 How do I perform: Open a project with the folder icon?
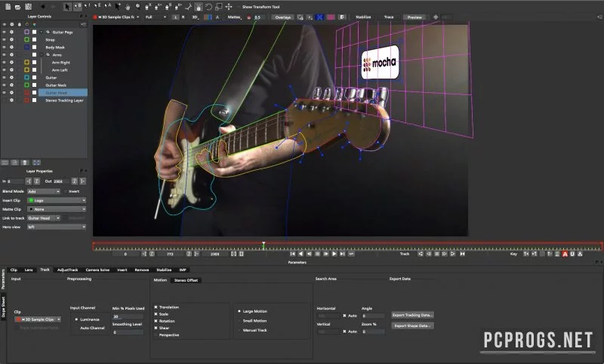coord(17,7)
